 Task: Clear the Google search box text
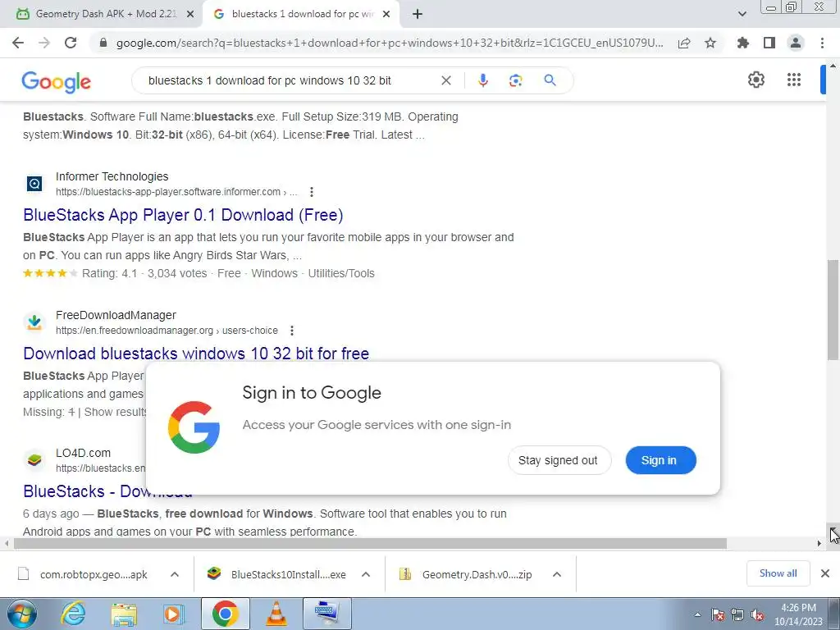click(x=445, y=80)
